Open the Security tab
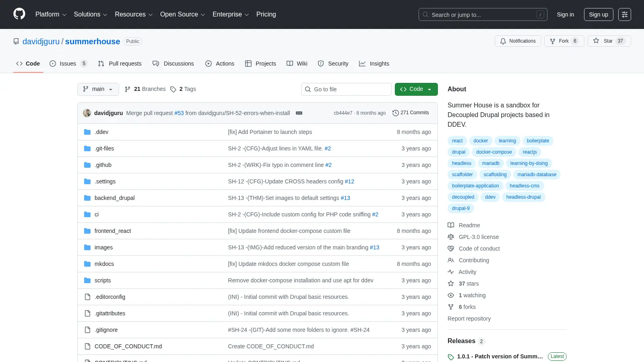644x362 pixels. (x=333, y=64)
